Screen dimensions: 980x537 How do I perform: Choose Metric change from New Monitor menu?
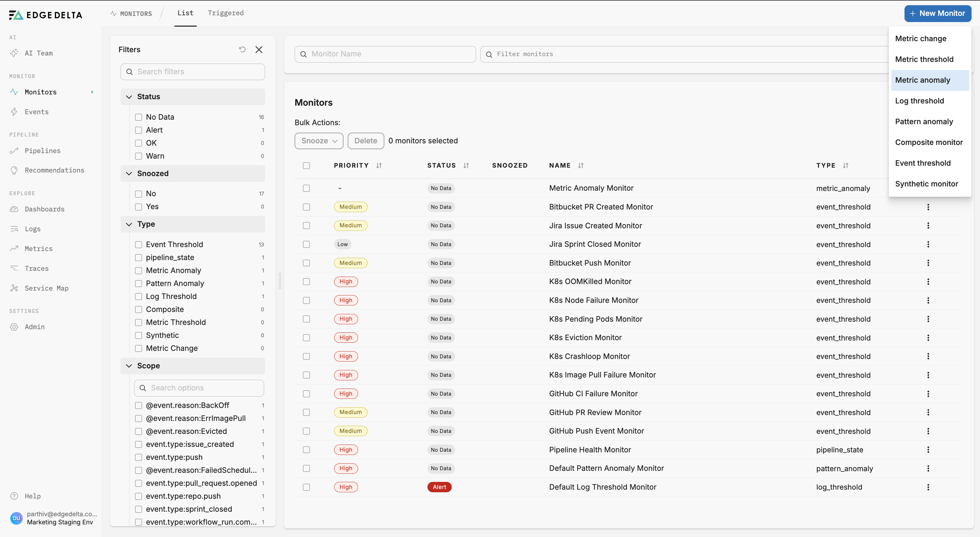pyautogui.click(x=930, y=39)
